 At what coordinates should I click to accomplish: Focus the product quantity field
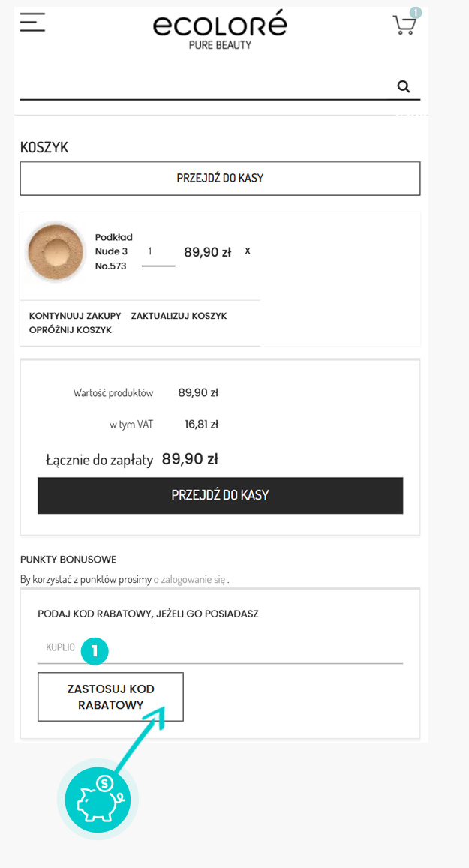pos(158,254)
